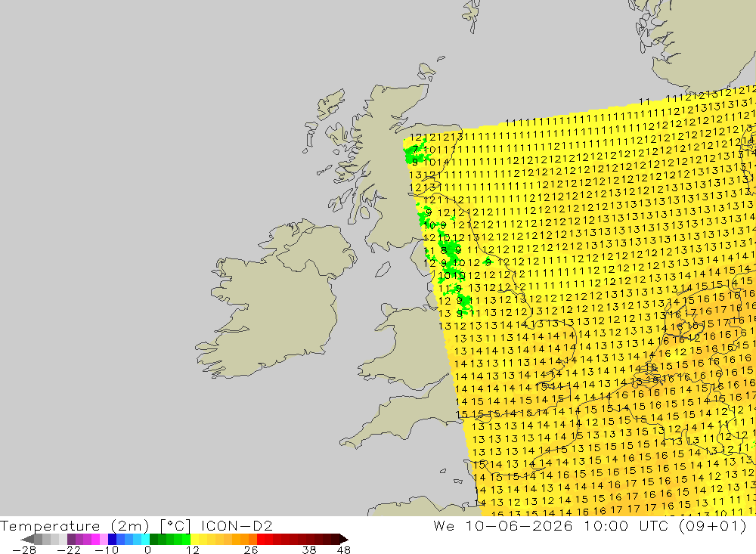
Task: Click the '-10' legend label
Action: tap(106, 549)
